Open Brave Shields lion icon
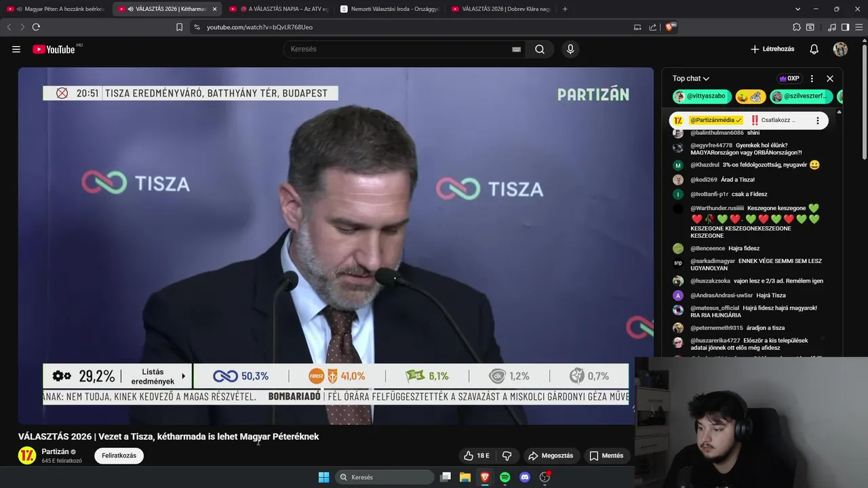The width and height of the screenshot is (868, 488). (670, 27)
